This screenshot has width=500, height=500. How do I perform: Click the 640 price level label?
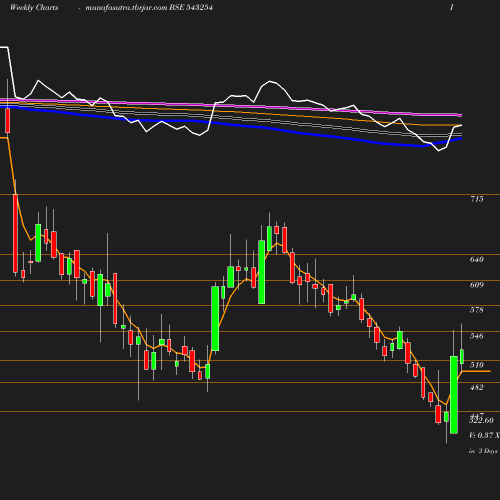pyautogui.click(x=477, y=259)
